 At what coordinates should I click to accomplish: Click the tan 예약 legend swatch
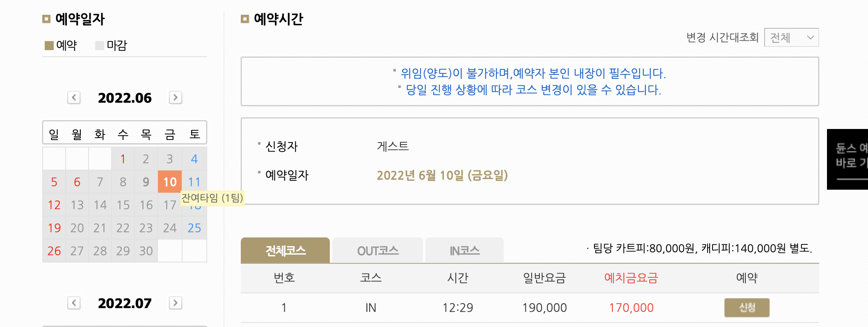(49, 45)
